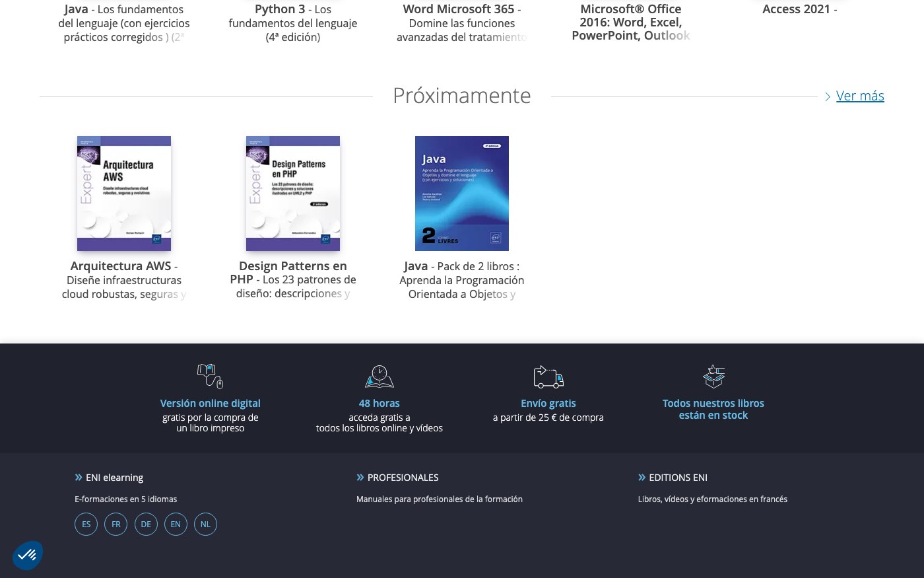Viewport: 924px width, 578px height.
Task: Click the digital online version icon
Action: pyautogui.click(x=211, y=377)
